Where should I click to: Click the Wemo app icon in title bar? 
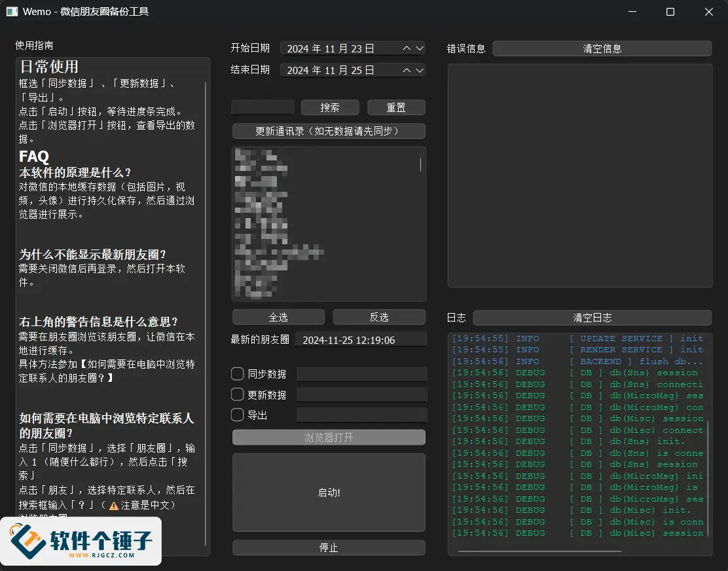(x=12, y=12)
